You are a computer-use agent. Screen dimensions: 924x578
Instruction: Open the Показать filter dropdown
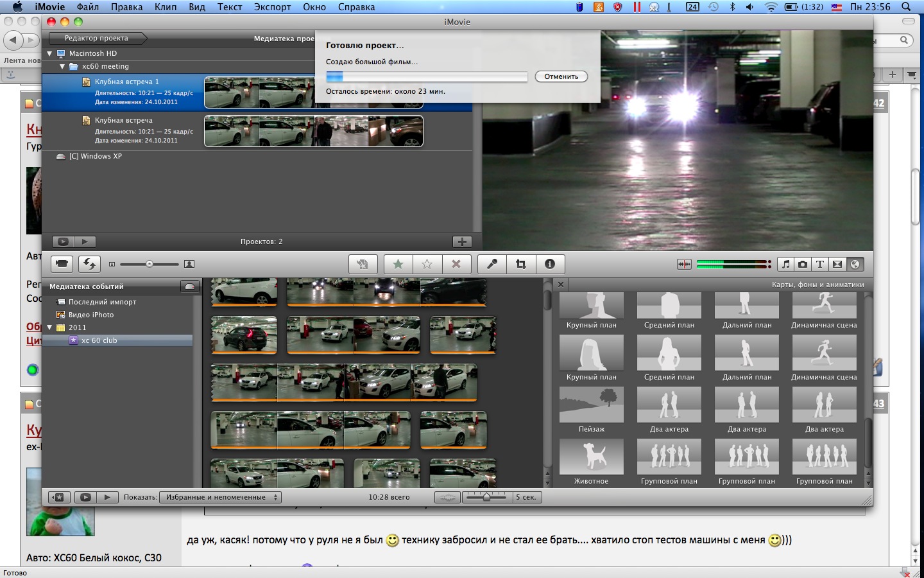220,497
